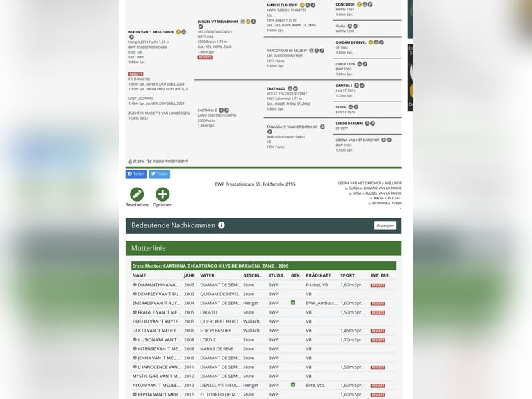Image resolution: width=532 pixels, height=399 pixels.
Task: Open Quidam de Revel sire link in table
Action: (x=219, y=294)
